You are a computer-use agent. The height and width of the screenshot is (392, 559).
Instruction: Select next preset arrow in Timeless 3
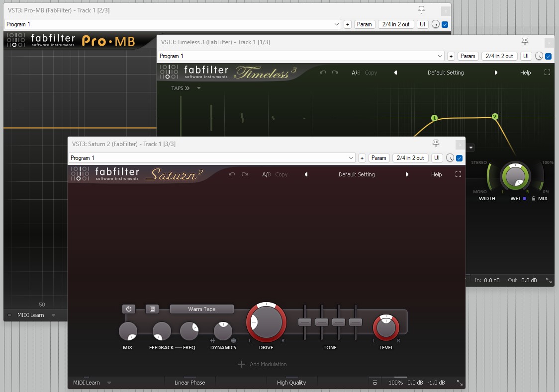click(496, 73)
